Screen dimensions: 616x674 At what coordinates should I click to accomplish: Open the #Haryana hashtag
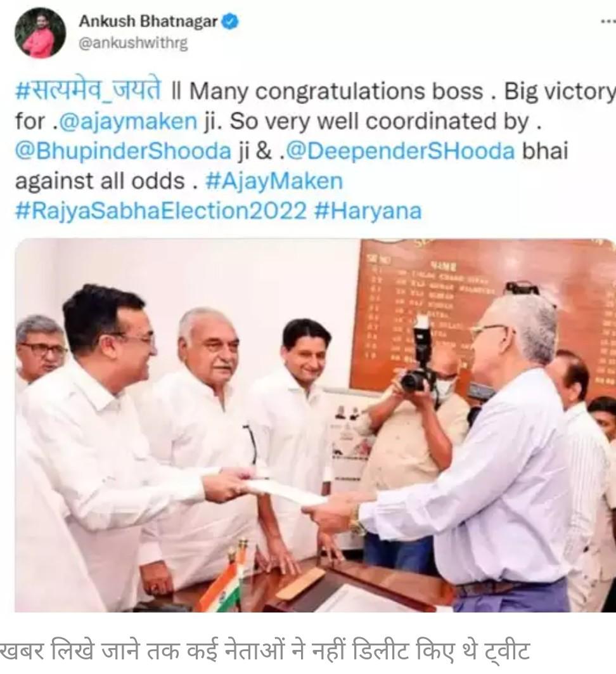pyautogui.click(x=368, y=211)
